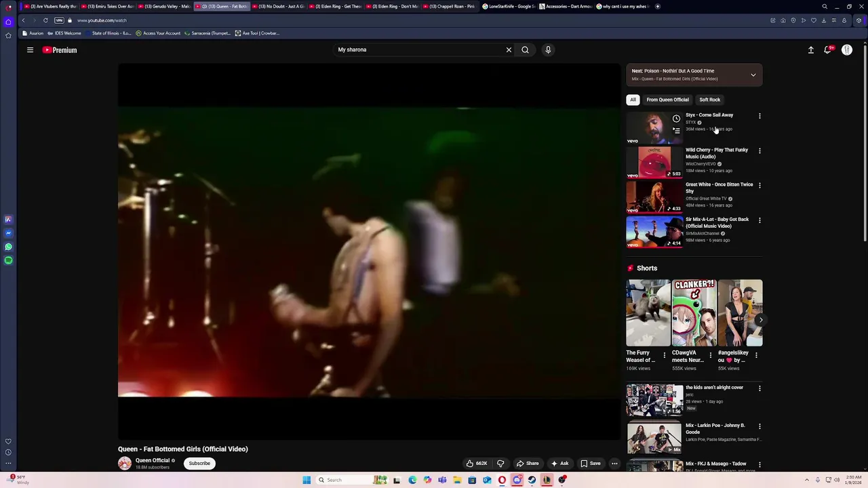868x488 pixels.
Task: Switch to 'No Doubt - Just A Girl' tab
Action: (280, 6)
